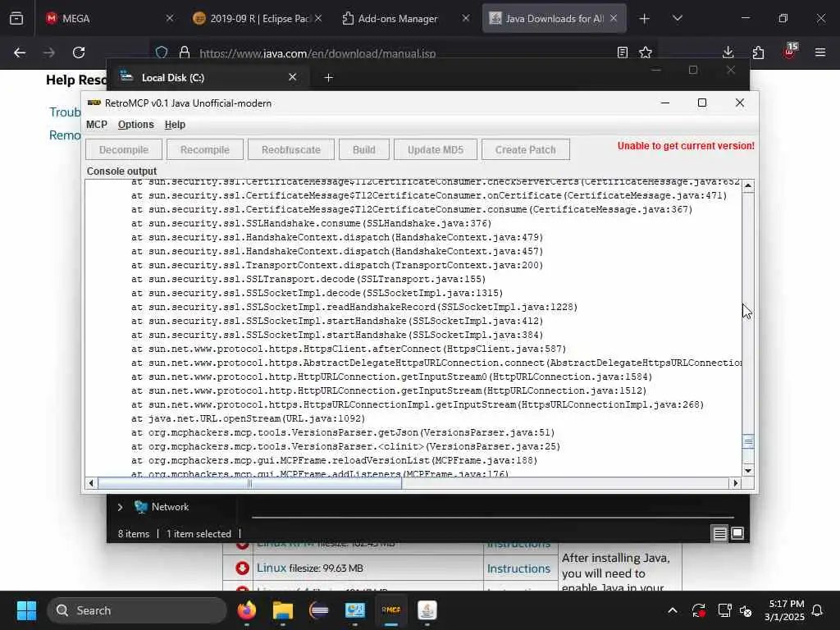Viewport: 840px width, 630px height.
Task: Open the list all tabs dropdown
Action: tap(677, 19)
